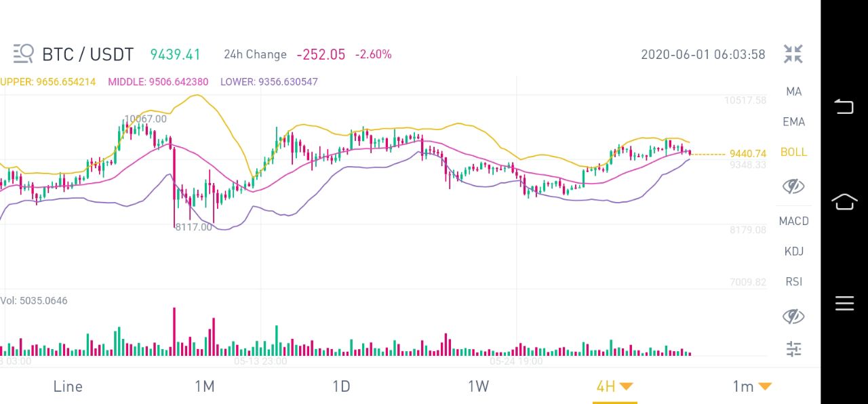Tap the BTC/USDT market list icon

23,54
